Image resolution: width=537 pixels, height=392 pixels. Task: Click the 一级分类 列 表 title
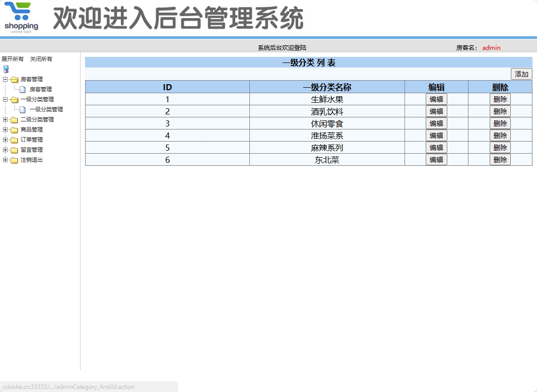click(x=309, y=62)
